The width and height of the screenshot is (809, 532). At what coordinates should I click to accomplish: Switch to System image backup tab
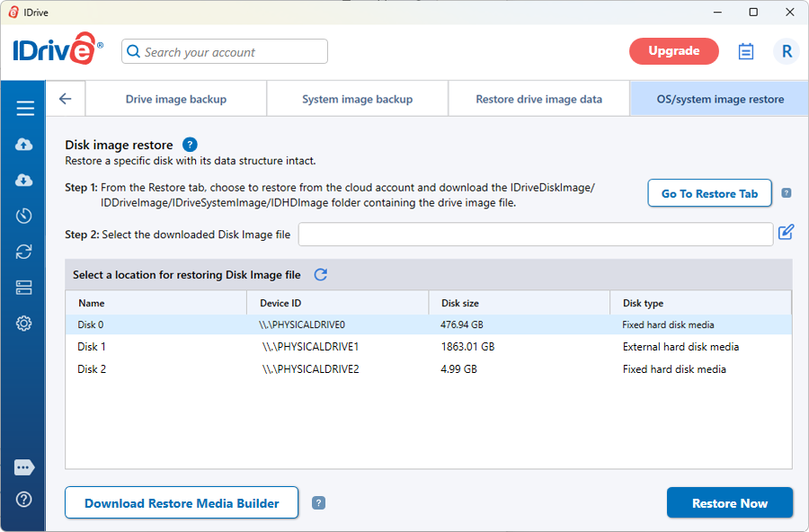358,99
